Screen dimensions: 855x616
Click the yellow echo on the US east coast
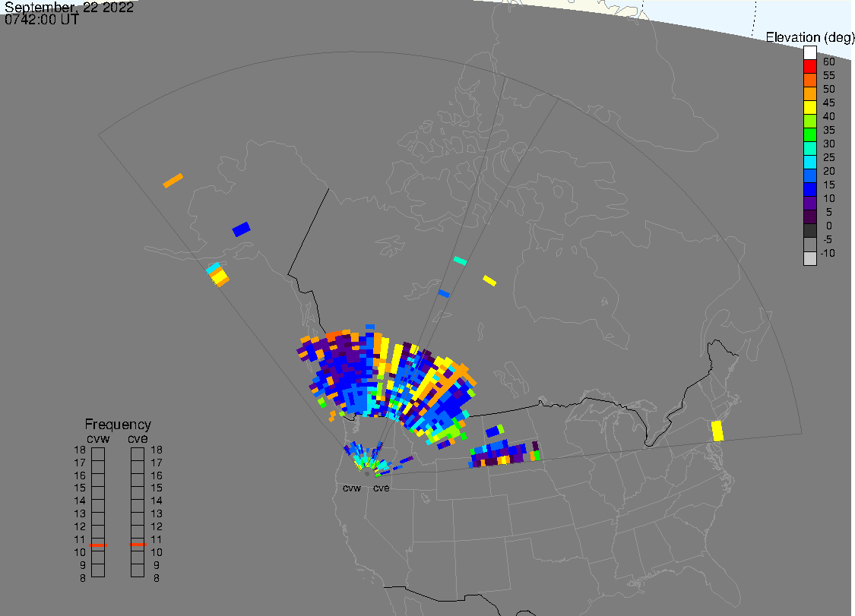tap(717, 431)
